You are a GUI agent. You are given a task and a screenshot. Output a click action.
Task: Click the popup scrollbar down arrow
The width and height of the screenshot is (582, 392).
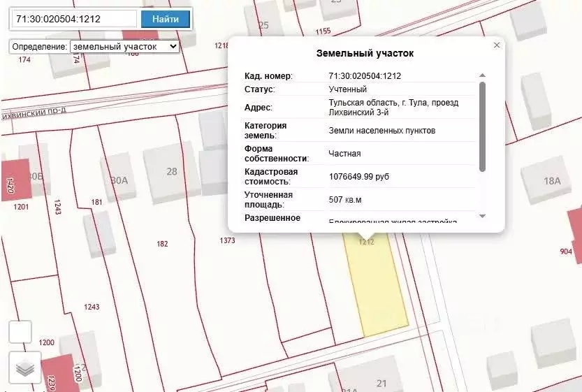pos(482,216)
